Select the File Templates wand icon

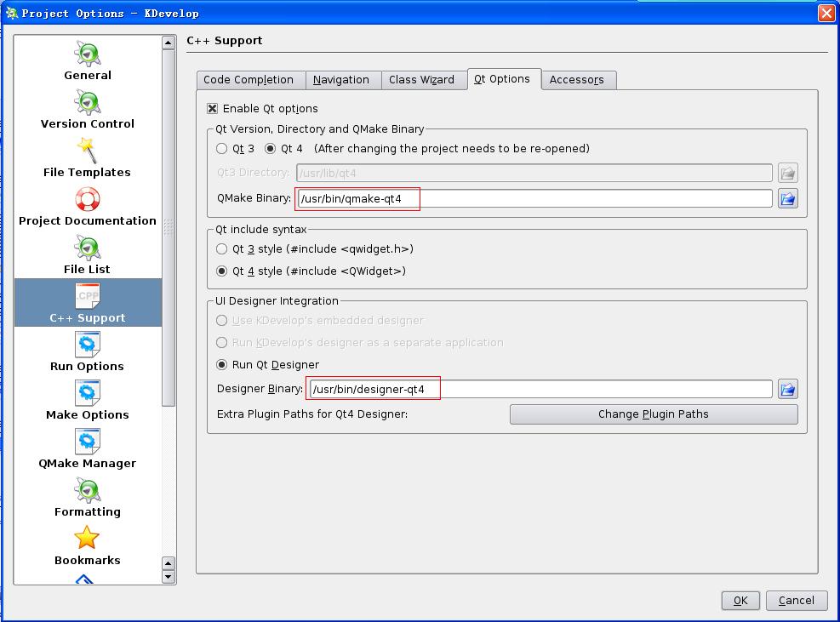88,151
